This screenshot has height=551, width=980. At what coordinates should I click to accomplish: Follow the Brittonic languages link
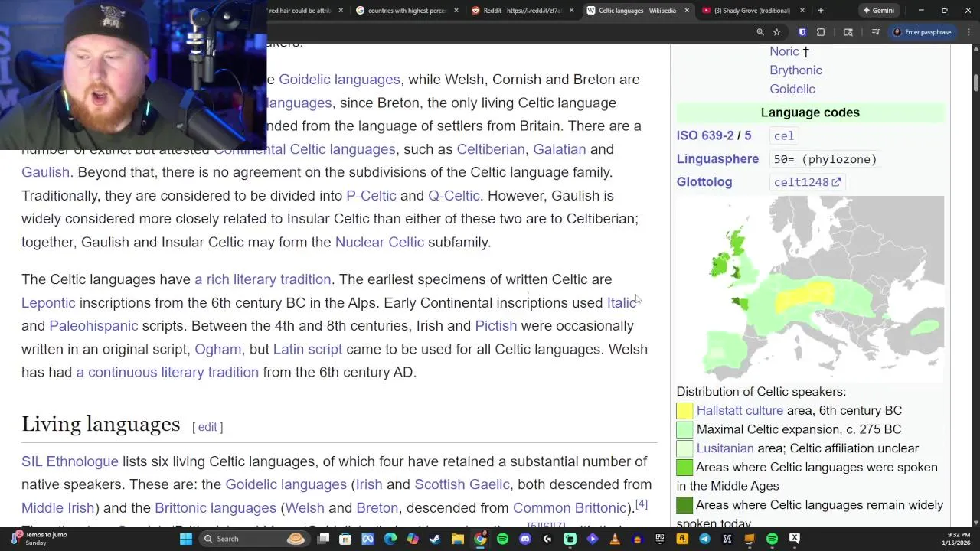click(215, 508)
